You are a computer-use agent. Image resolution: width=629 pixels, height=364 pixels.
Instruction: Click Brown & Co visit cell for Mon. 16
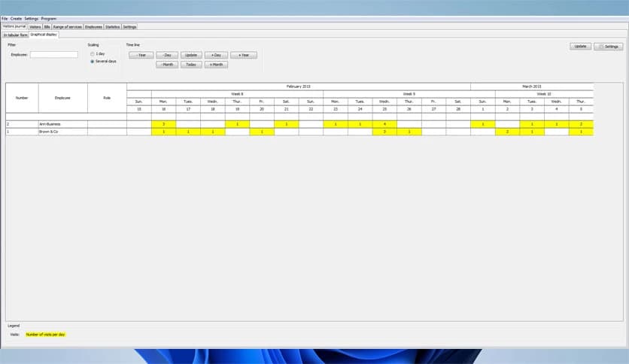point(164,132)
